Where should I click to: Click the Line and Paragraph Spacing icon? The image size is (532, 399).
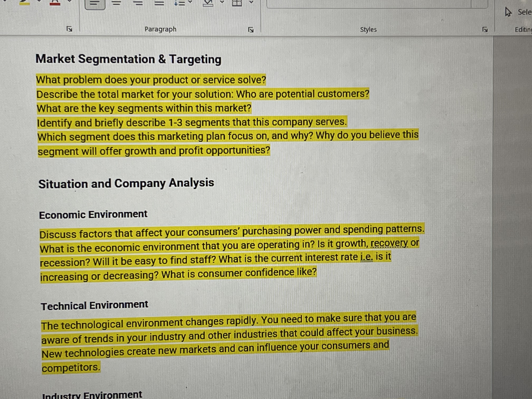click(x=180, y=3)
